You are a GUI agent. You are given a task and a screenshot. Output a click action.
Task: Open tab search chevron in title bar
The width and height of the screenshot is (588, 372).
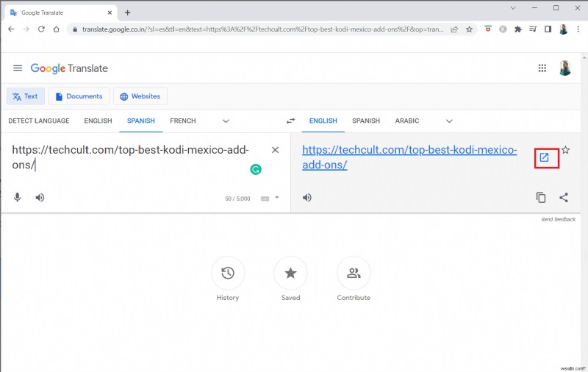point(513,8)
